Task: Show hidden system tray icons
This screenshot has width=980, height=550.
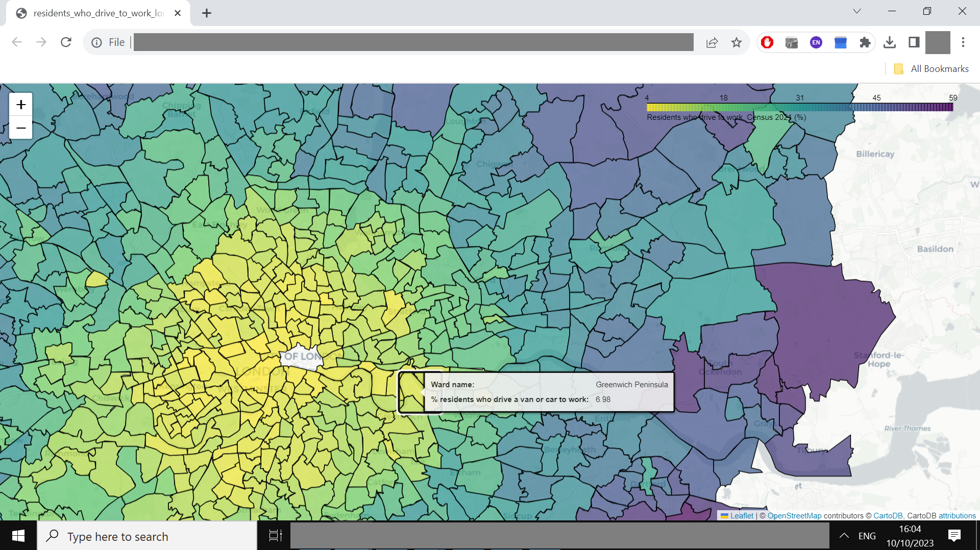Action: click(x=844, y=536)
